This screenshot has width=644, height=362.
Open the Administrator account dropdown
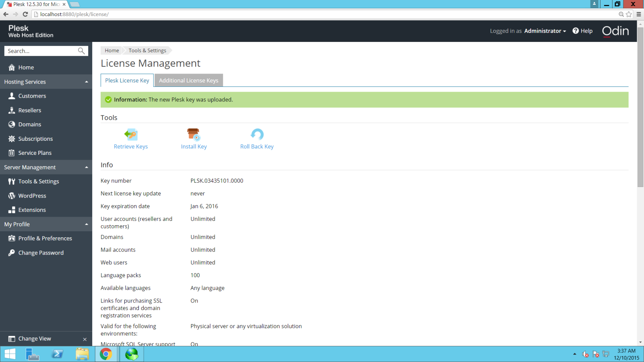coord(545,31)
